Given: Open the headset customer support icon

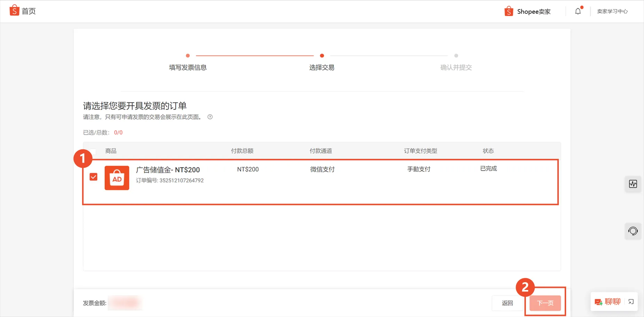Looking at the screenshot, I should pyautogui.click(x=633, y=231).
